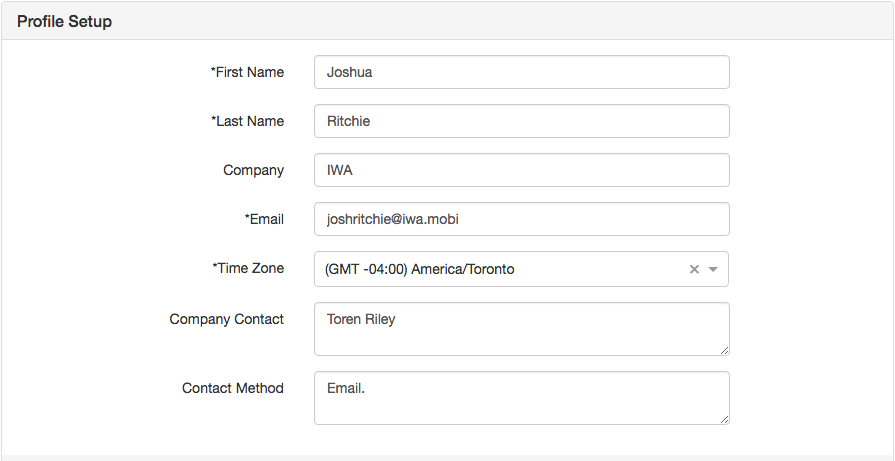
Task: Click the resize grip of Company Contact textarea
Action: 724,350
